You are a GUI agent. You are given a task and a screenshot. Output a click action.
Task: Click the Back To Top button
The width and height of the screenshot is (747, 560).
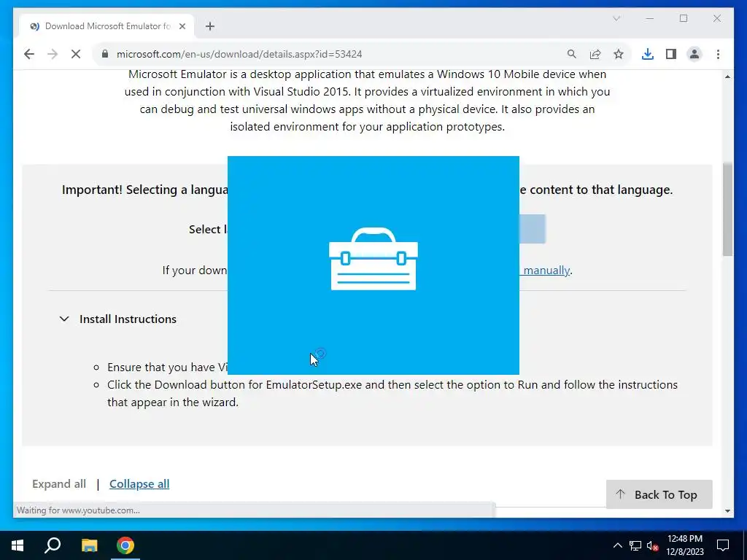[x=659, y=494]
